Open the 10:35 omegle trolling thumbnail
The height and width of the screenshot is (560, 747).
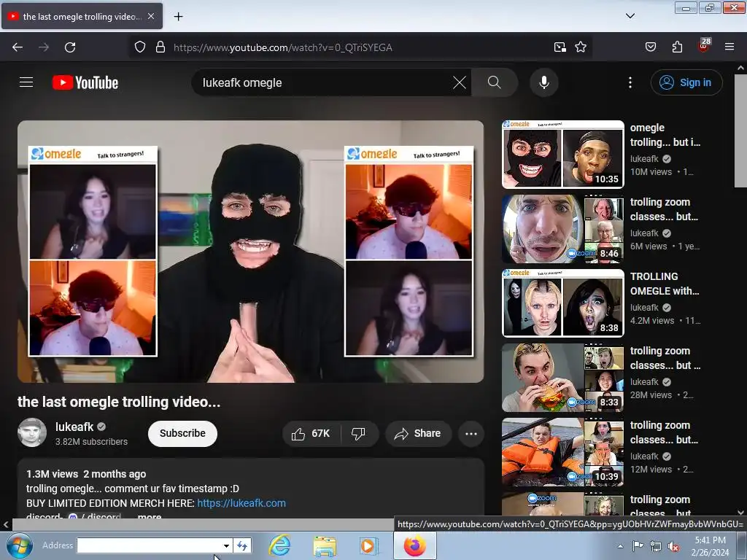click(562, 155)
